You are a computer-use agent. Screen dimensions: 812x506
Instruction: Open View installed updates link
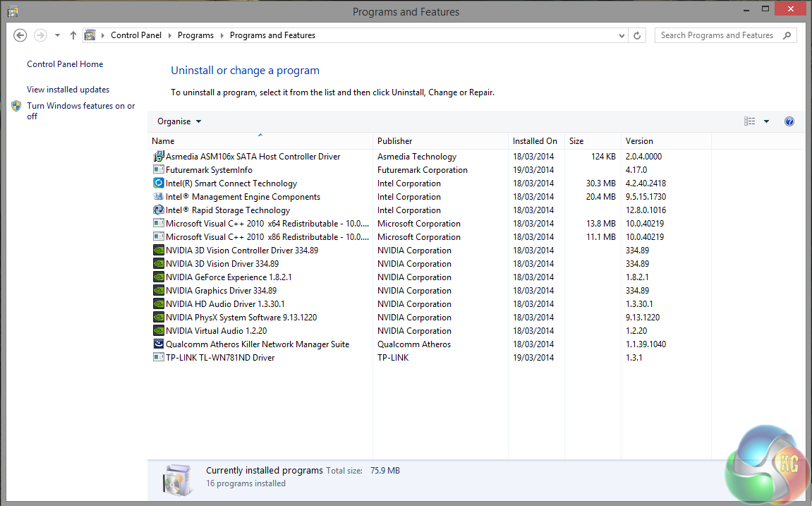[x=68, y=90]
